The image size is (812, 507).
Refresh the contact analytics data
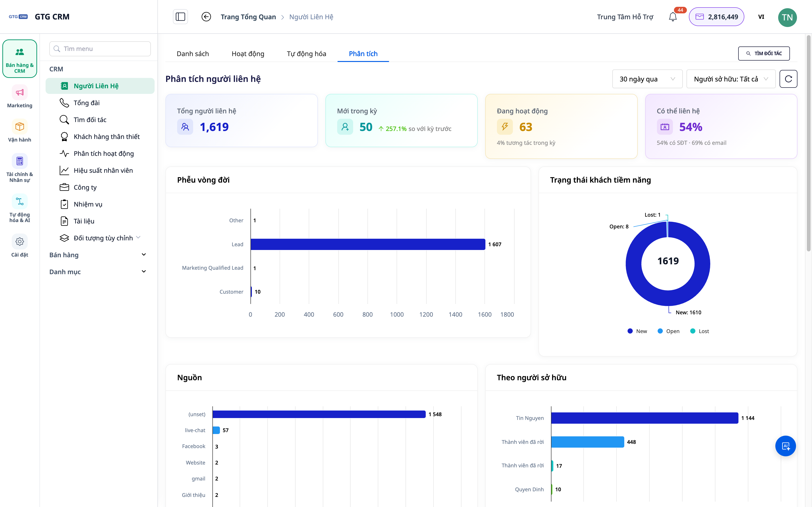(x=788, y=79)
